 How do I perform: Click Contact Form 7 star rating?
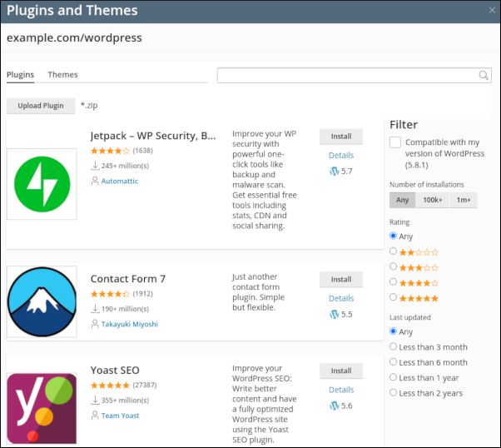110,294
